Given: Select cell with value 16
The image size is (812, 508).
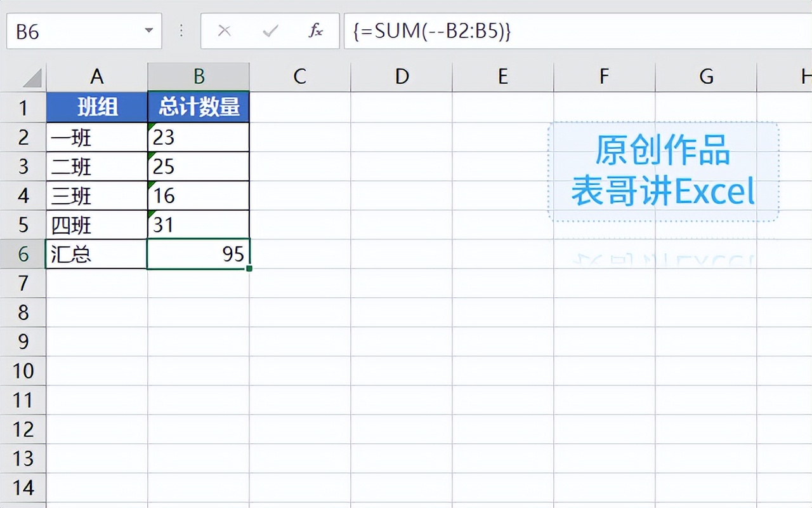Looking at the screenshot, I should pos(199,195).
